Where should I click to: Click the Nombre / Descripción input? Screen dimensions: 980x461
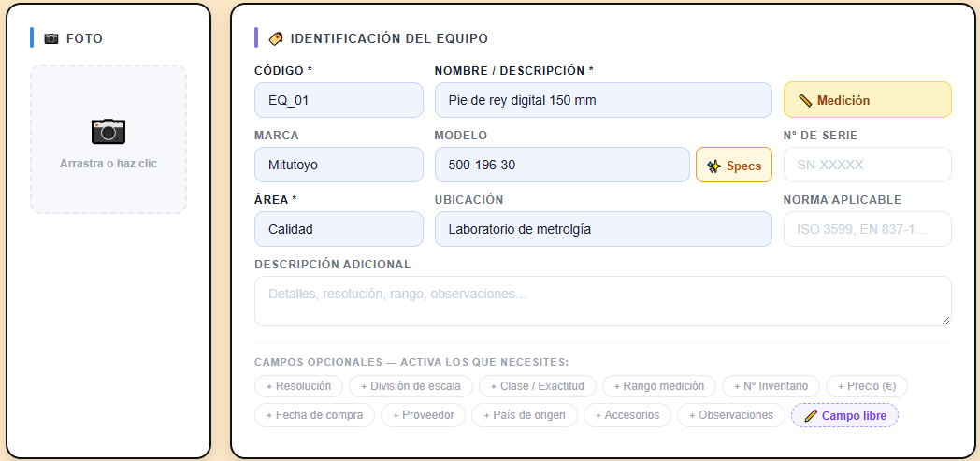[603, 100]
